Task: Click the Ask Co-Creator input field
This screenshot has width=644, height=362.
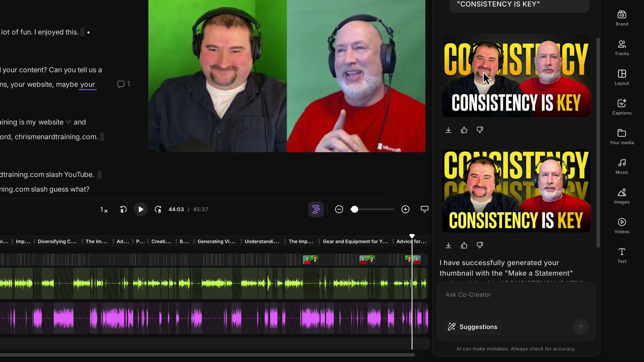Action: point(499,294)
